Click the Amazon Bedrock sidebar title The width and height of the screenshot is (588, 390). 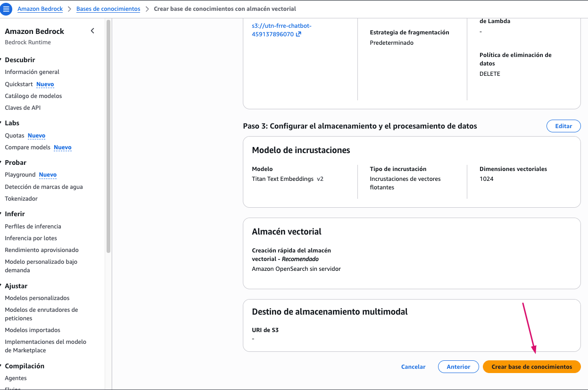pyautogui.click(x=34, y=31)
